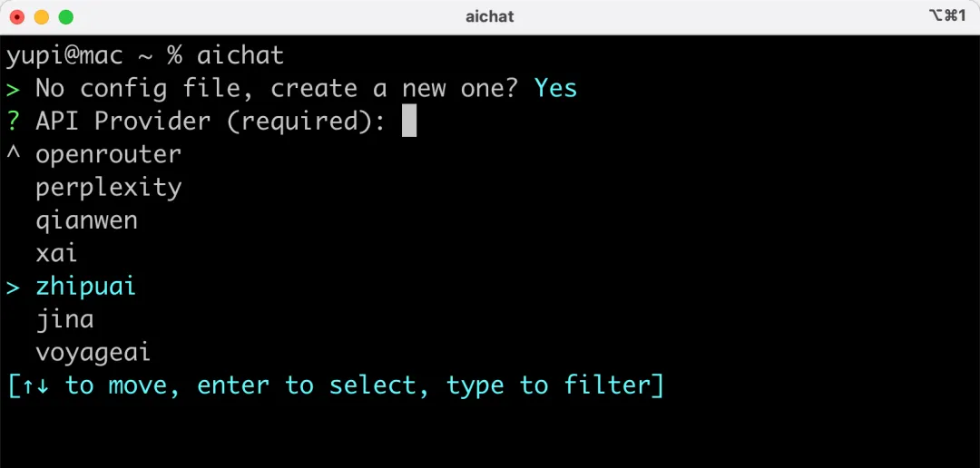The width and height of the screenshot is (980, 468).
Task: Choose perplexity from the provider list
Action: pyautogui.click(x=108, y=188)
